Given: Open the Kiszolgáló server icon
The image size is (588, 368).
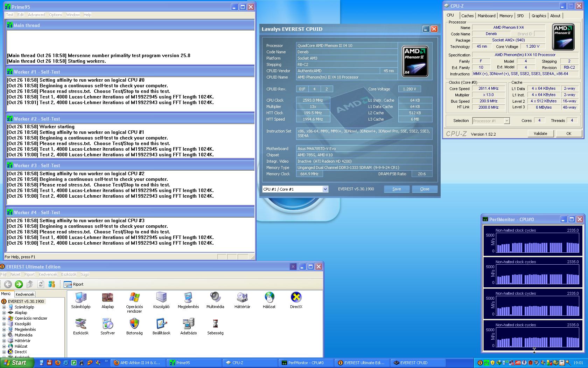Looking at the screenshot, I should tap(161, 300).
